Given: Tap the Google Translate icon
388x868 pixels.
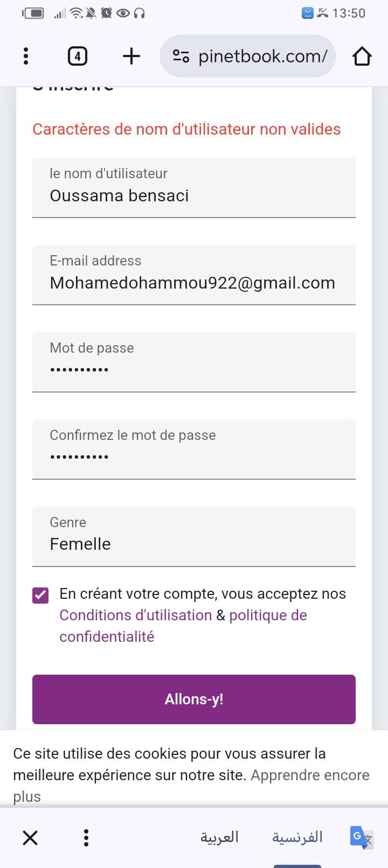Looking at the screenshot, I should click(362, 837).
